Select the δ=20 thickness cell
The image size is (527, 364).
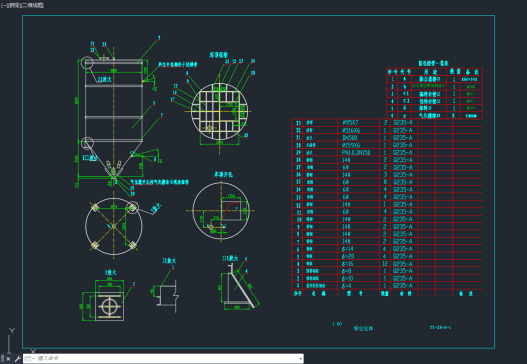pyautogui.click(x=348, y=256)
